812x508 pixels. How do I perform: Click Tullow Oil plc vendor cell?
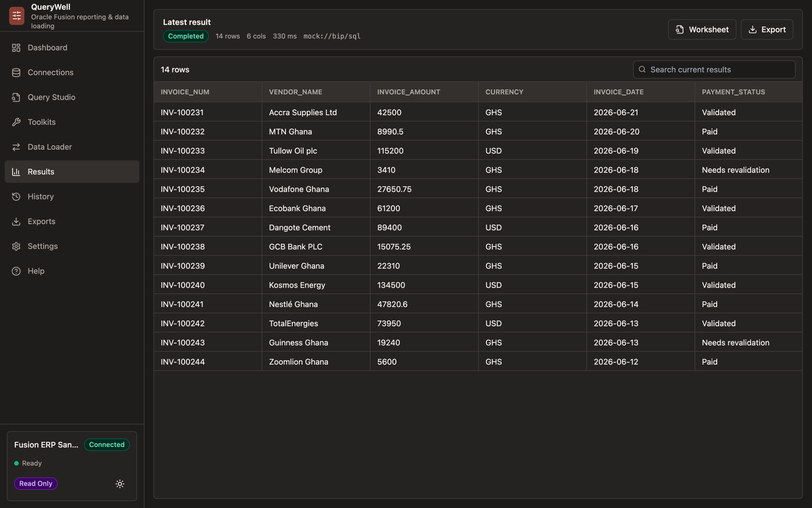tap(316, 151)
